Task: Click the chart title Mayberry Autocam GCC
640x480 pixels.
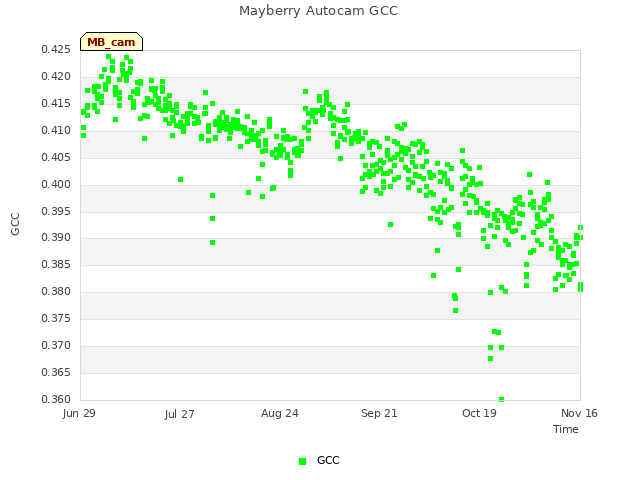Action: click(318, 11)
